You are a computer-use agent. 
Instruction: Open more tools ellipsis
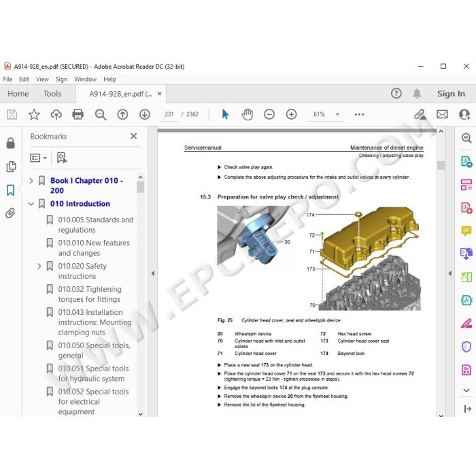pos(359,114)
